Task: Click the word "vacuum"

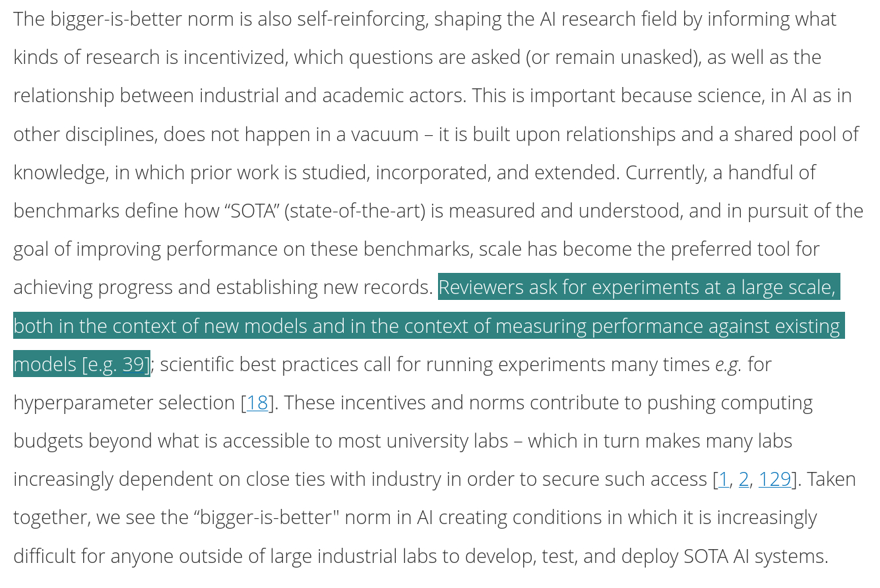Action: pos(385,134)
